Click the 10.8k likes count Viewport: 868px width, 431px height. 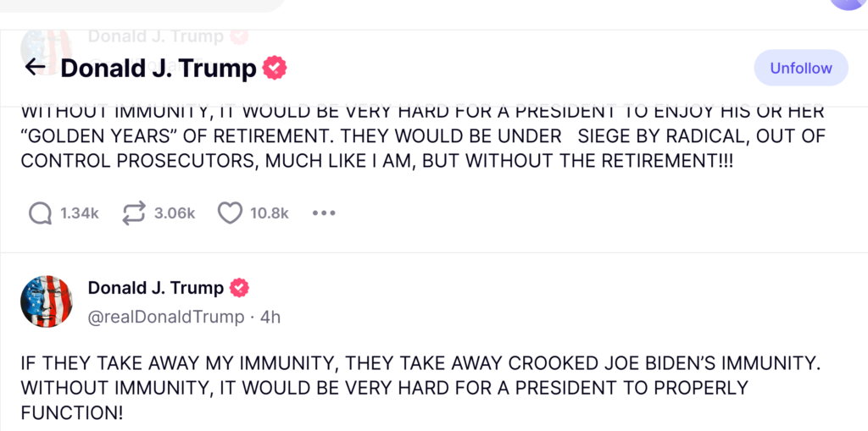coord(270,213)
